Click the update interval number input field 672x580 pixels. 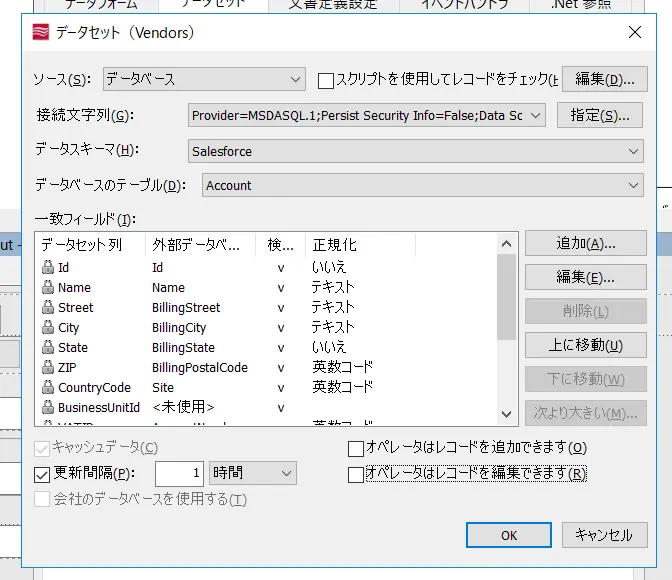179,474
